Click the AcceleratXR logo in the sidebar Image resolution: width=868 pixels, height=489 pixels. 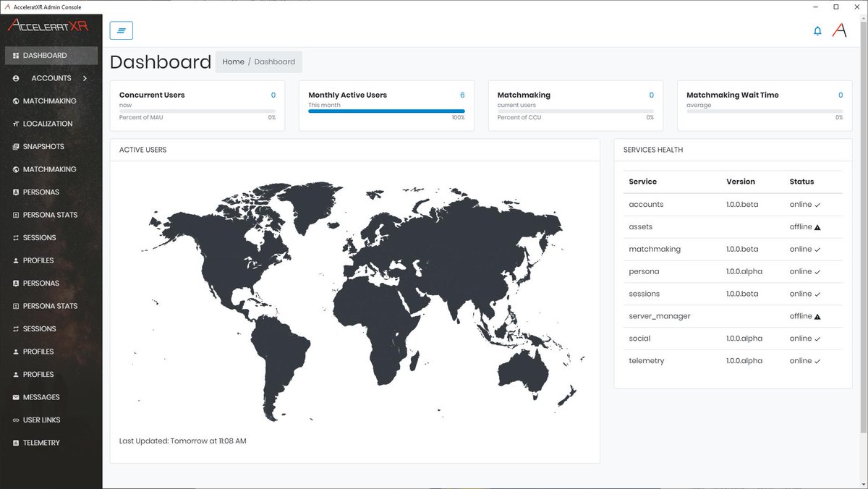click(48, 26)
